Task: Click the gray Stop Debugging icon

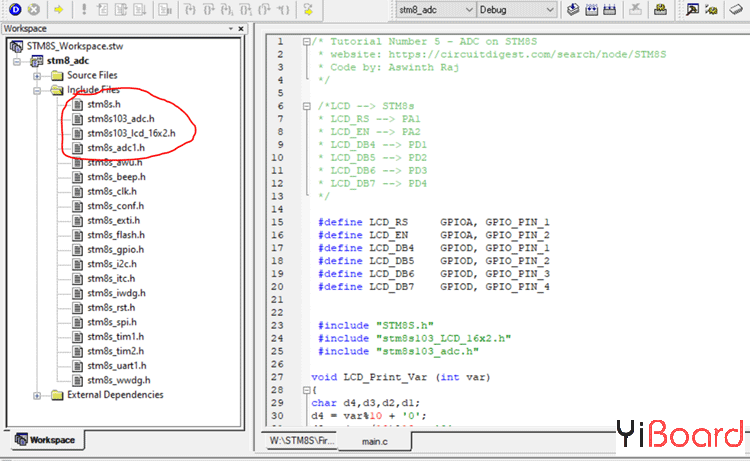Action: pos(33,9)
